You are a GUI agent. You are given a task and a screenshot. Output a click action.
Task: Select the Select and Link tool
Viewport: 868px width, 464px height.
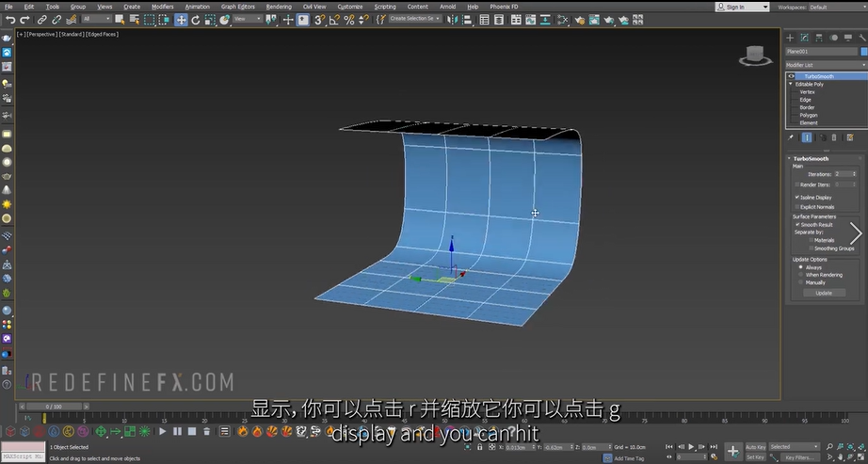[x=42, y=20]
